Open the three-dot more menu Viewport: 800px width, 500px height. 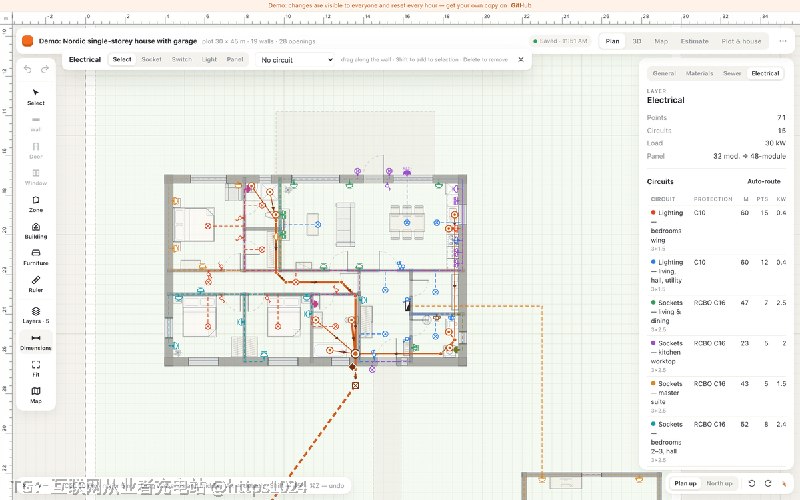point(783,41)
